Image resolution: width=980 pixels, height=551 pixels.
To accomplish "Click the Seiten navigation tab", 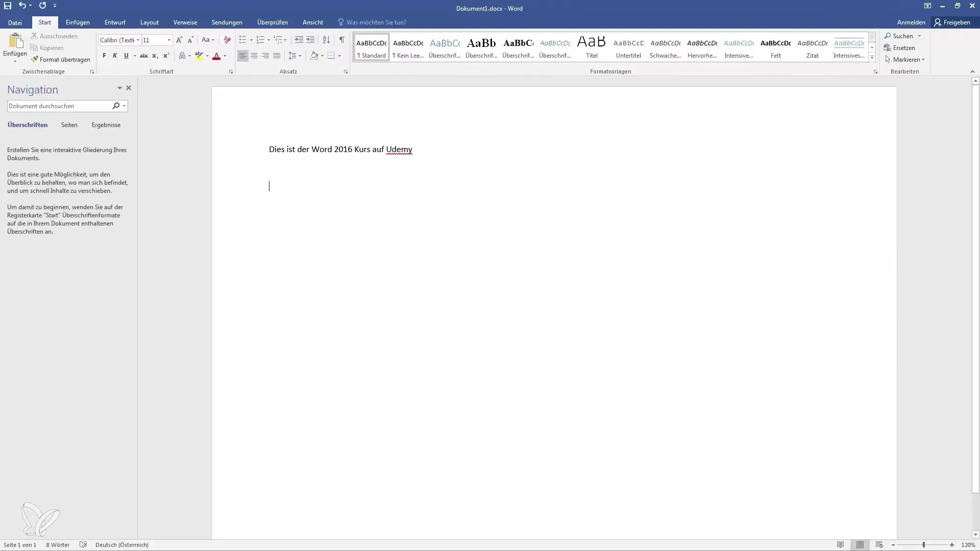I will [69, 124].
